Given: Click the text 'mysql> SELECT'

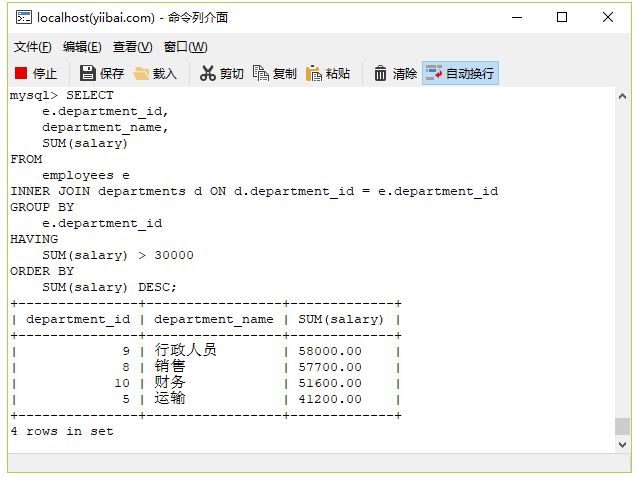Looking at the screenshot, I should click(62, 95).
